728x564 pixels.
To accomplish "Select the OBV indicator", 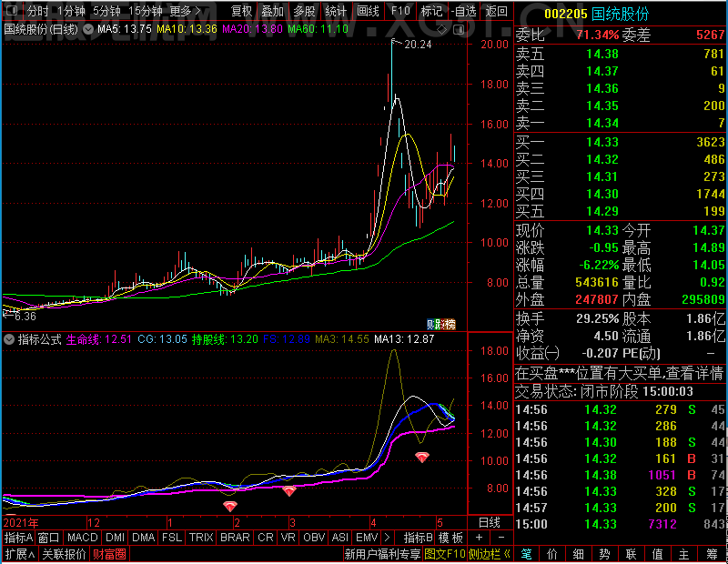I will pos(314,538).
